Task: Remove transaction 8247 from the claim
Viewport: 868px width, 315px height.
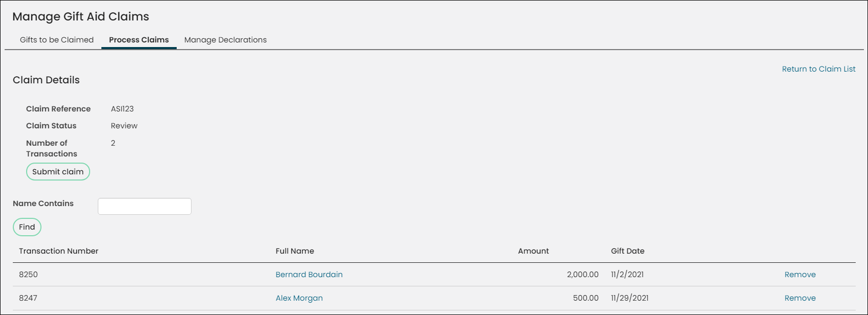Action: click(x=800, y=298)
